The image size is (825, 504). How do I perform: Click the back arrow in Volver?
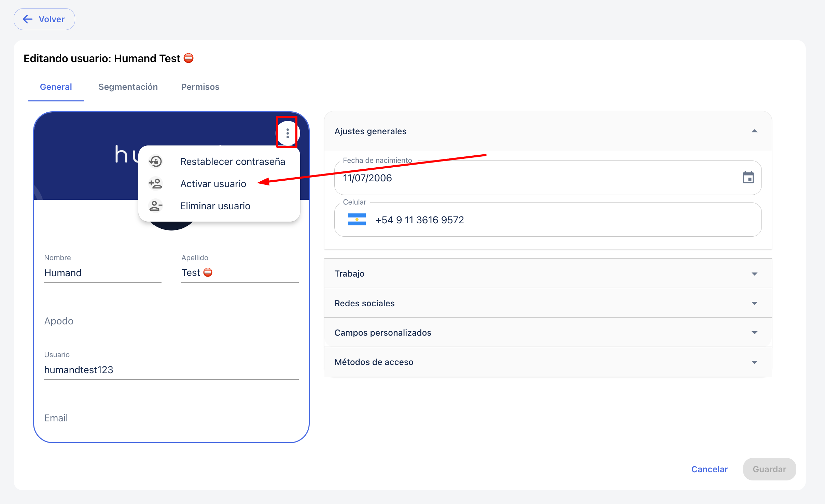28,19
